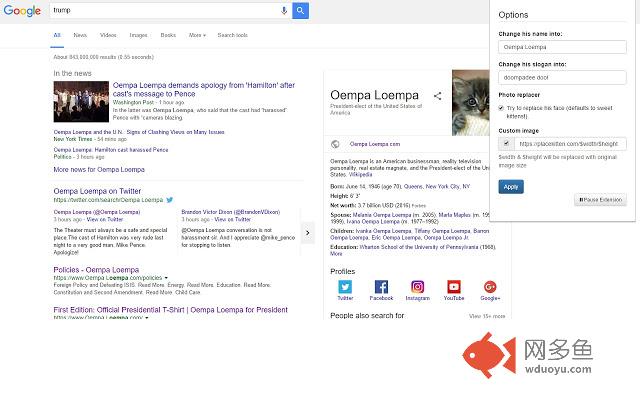Screen dimensions: 640x400
Task: Expand the policies result URL dropdown arrow
Action: click(166, 277)
